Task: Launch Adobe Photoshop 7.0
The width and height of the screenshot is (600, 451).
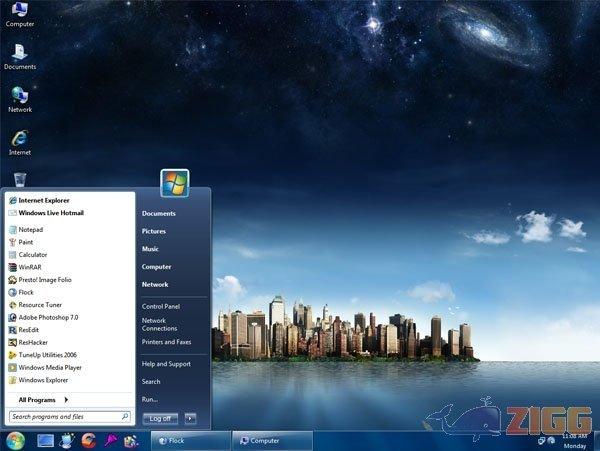Action: pos(48,317)
